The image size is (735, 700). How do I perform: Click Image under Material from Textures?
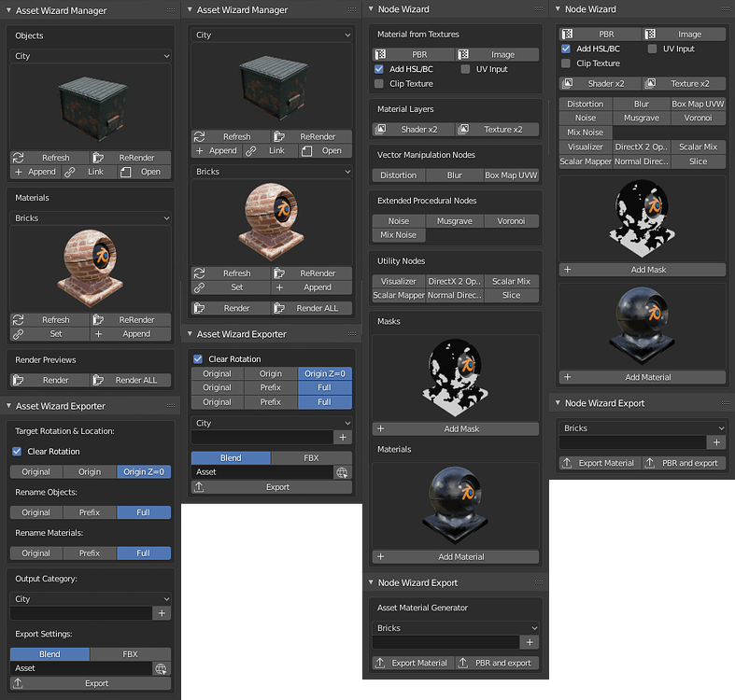point(498,54)
